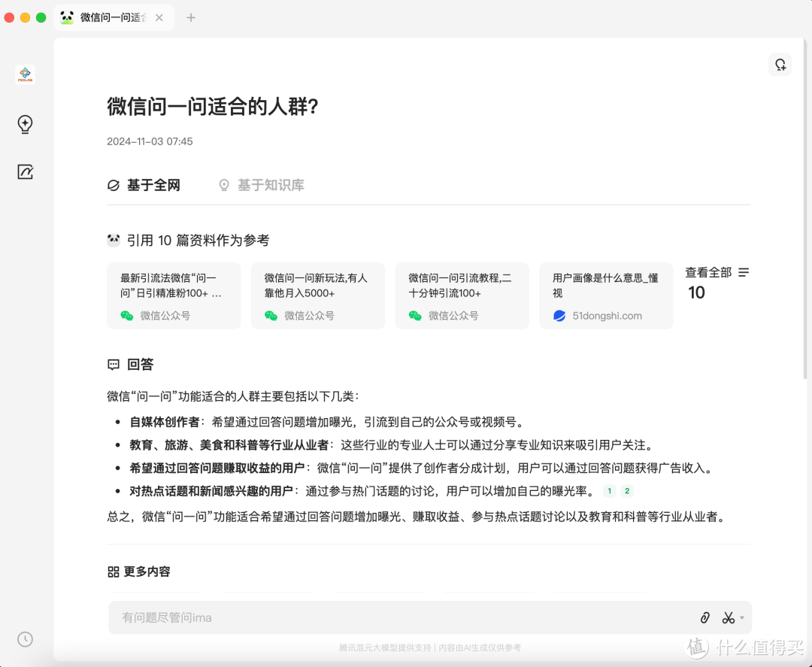Click the bold text 自媒体创作者
This screenshot has height=667, width=812.
pyautogui.click(x=164, y=422)
